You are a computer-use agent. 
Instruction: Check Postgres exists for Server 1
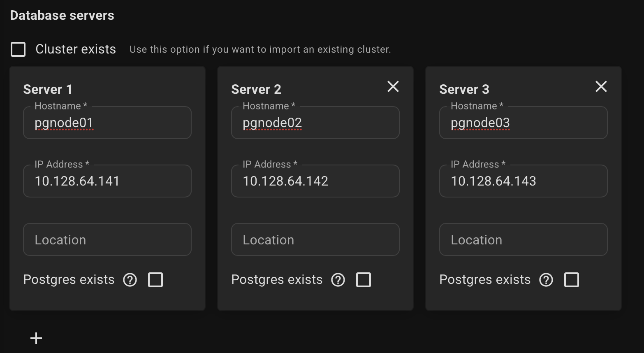click(x=155, y=279)
